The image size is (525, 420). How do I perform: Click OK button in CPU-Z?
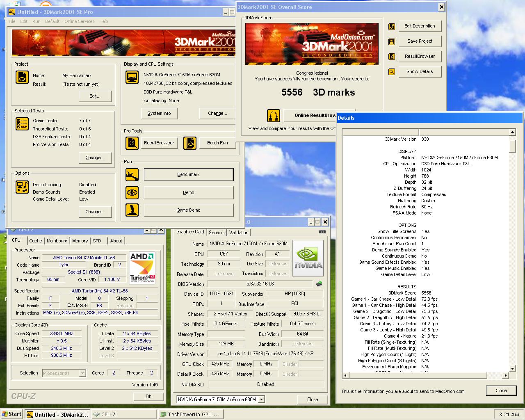coord(148,397)
